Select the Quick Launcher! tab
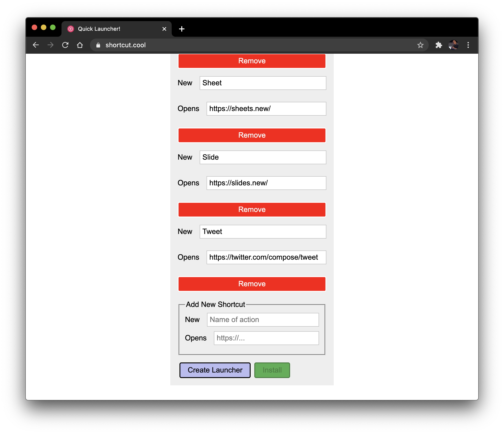504x434 pixels. [117, 29]
